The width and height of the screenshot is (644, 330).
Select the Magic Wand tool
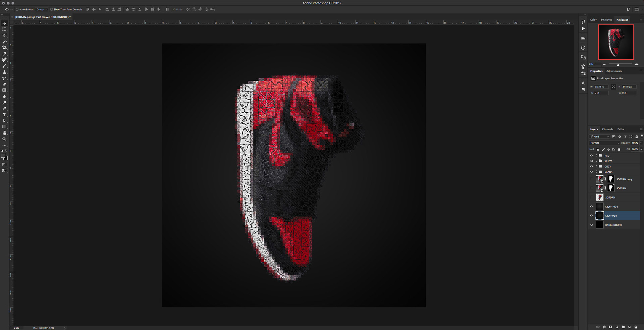(5, 42)
